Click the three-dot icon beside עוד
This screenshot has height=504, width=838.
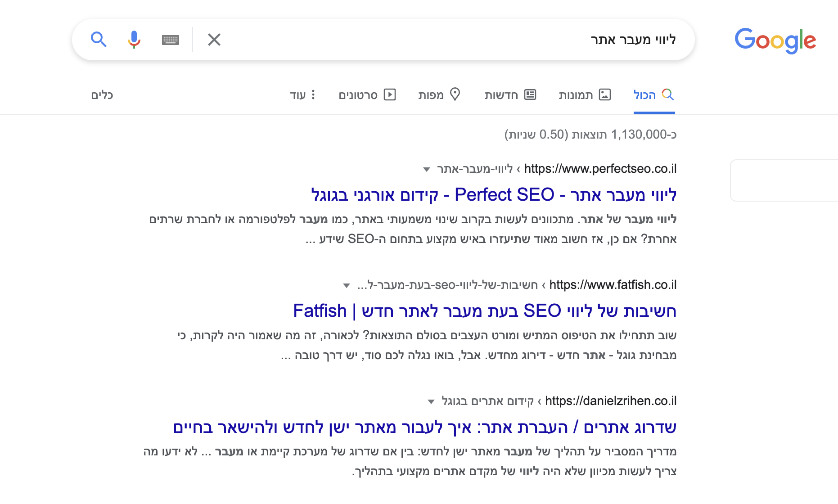[x=313, y=94]
